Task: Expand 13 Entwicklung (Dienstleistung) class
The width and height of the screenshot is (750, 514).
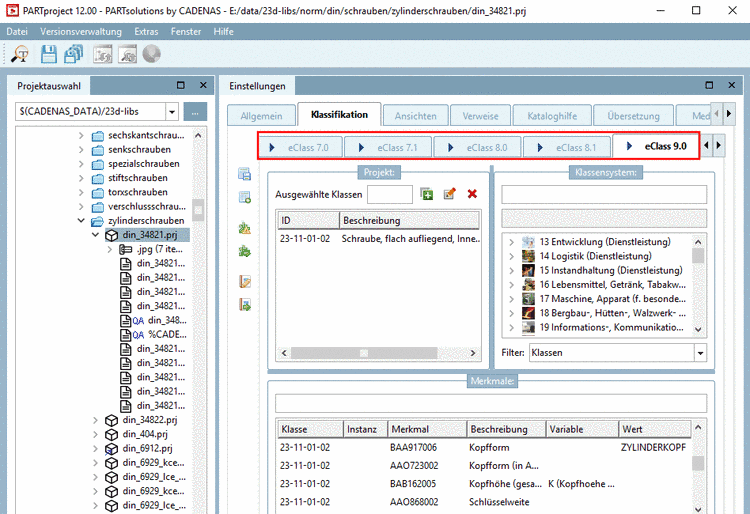Action: point(511,242)
